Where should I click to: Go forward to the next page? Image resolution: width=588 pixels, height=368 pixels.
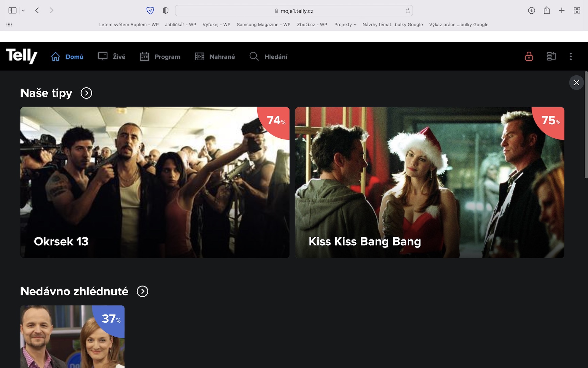coord(51,11)
